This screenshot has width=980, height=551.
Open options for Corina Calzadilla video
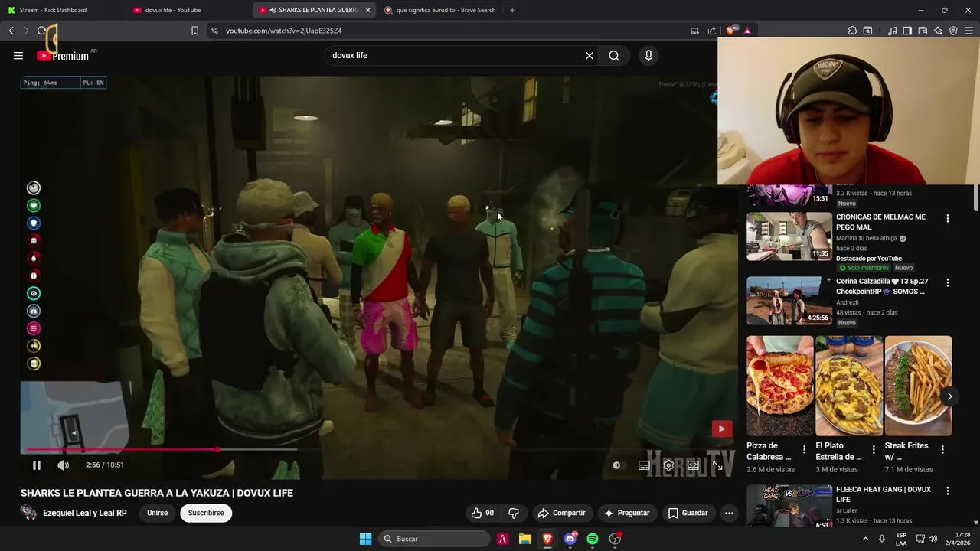point(948,282)
